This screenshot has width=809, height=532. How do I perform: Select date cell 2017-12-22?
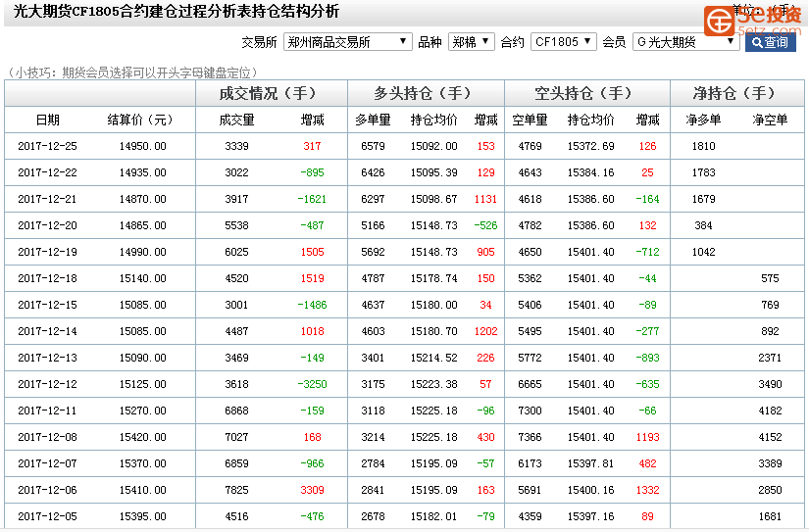(x=47, y=172)
